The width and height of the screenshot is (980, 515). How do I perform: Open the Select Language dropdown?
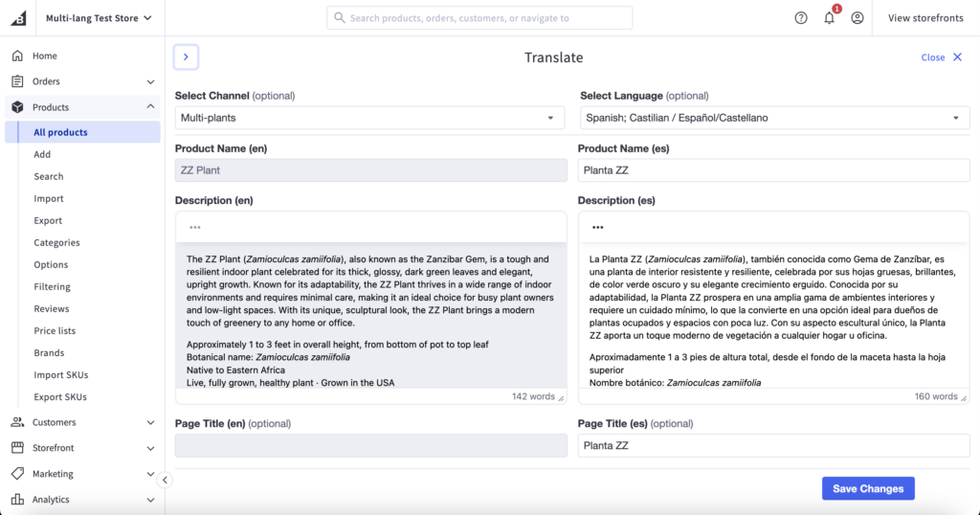773,118
